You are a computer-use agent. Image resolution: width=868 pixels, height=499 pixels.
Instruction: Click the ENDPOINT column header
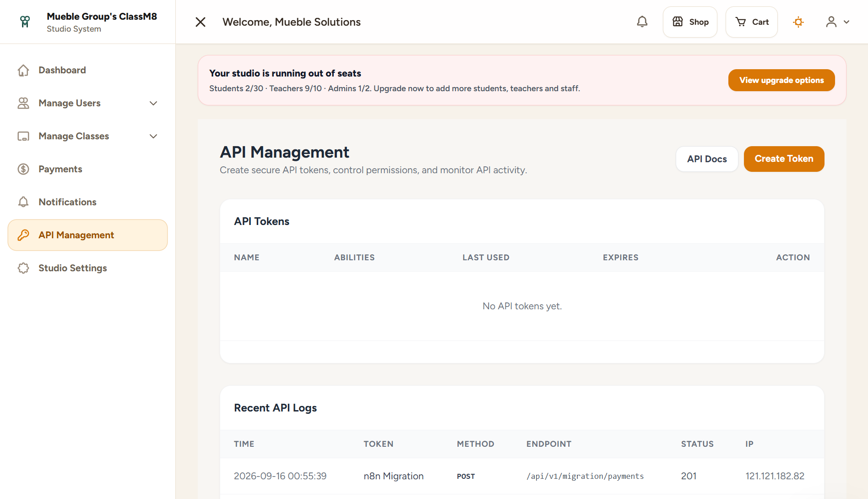(x=548, y=444)
